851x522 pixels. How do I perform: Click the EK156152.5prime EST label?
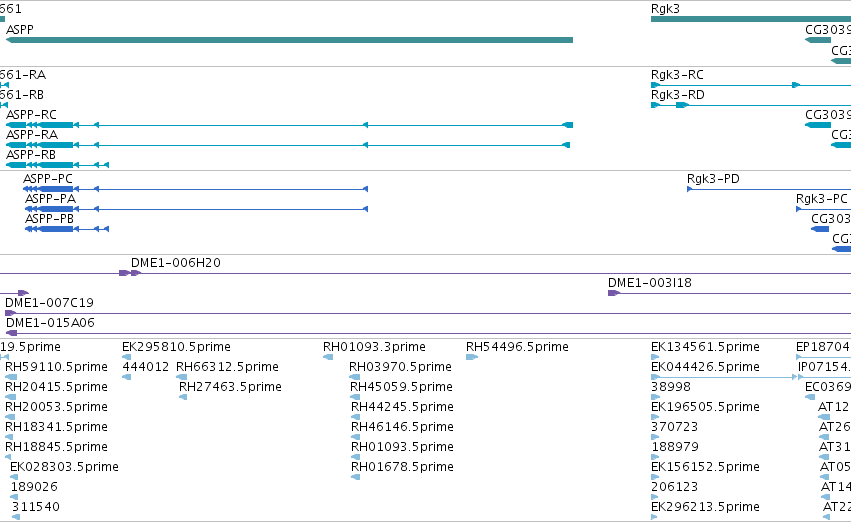pos(705,467)
